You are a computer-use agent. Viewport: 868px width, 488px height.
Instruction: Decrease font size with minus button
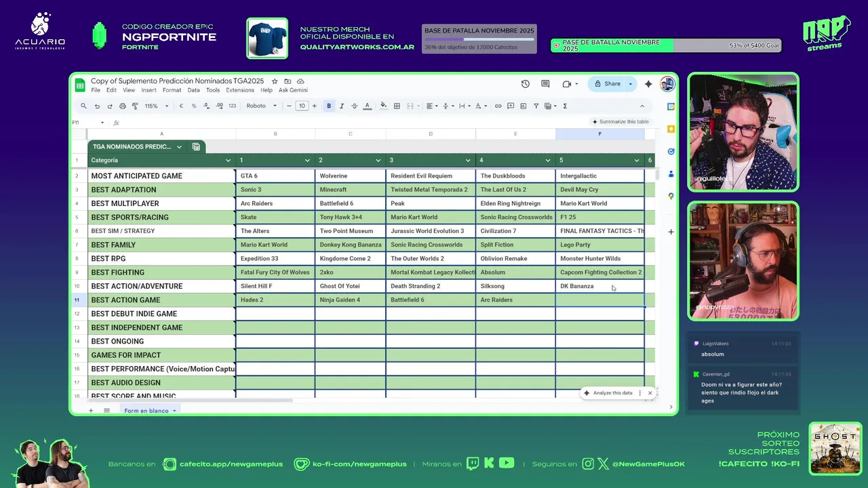pos(289,106)
